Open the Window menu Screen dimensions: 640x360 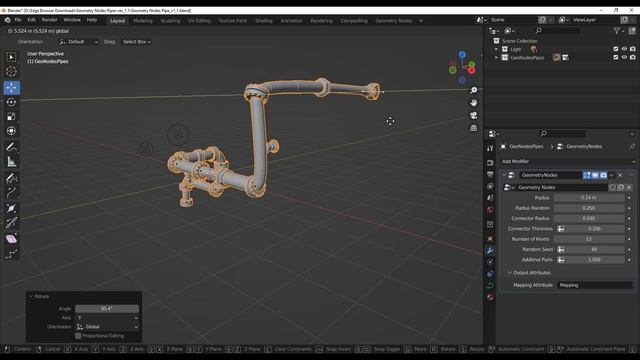72,20
